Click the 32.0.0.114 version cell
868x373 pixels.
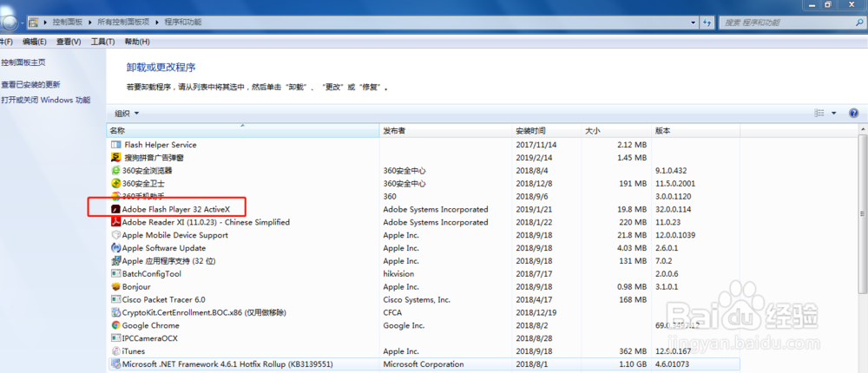coord(674,209)
